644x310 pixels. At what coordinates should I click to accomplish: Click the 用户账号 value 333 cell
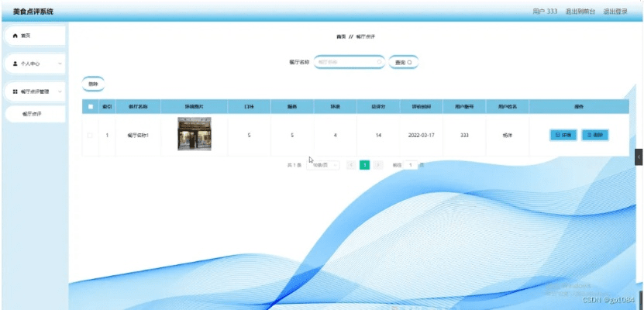tap(464, 135)
